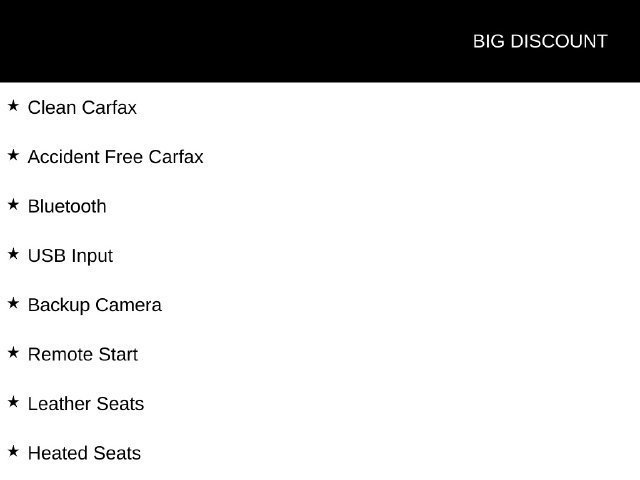Select the star next to Remote Start
The width and height of the screenshot is (640, 480).
pyautogui.click(x=13, y=353)
